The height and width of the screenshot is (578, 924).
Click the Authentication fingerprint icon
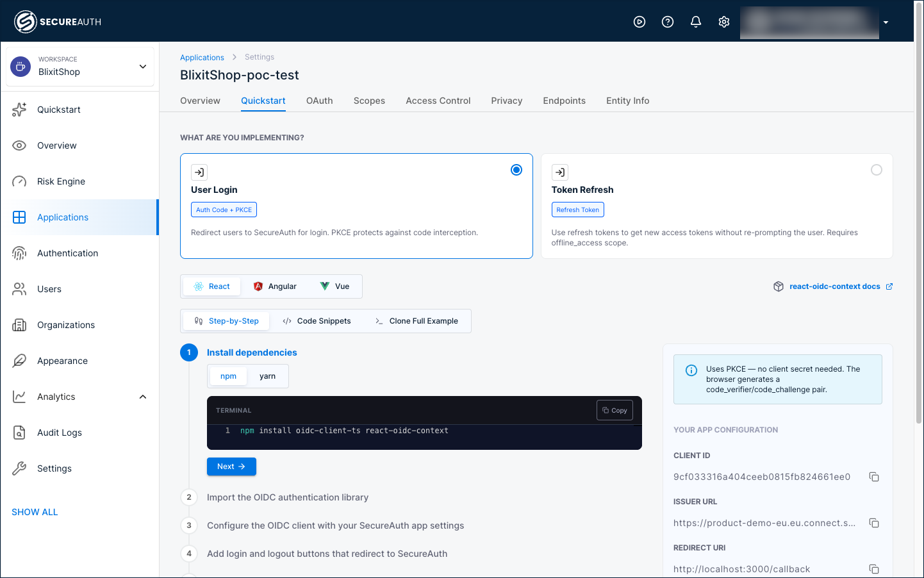(x=19, y=253)
